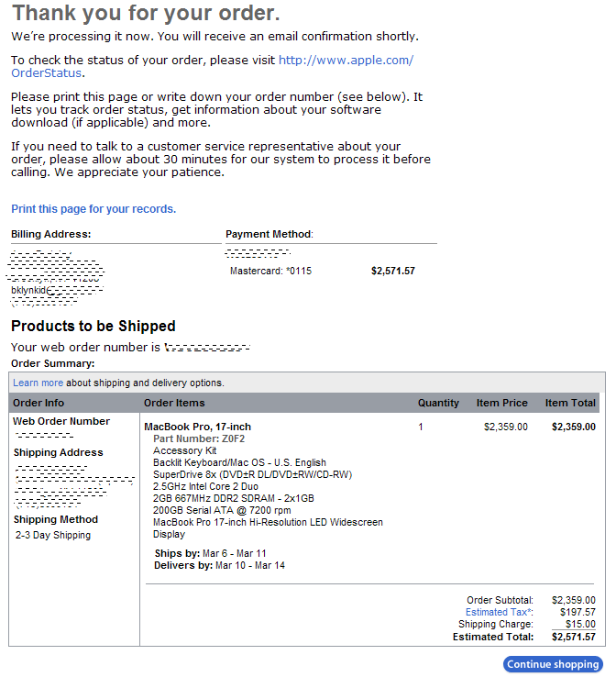Click the Mastercard *0115 payment entry

coord(270,272)
